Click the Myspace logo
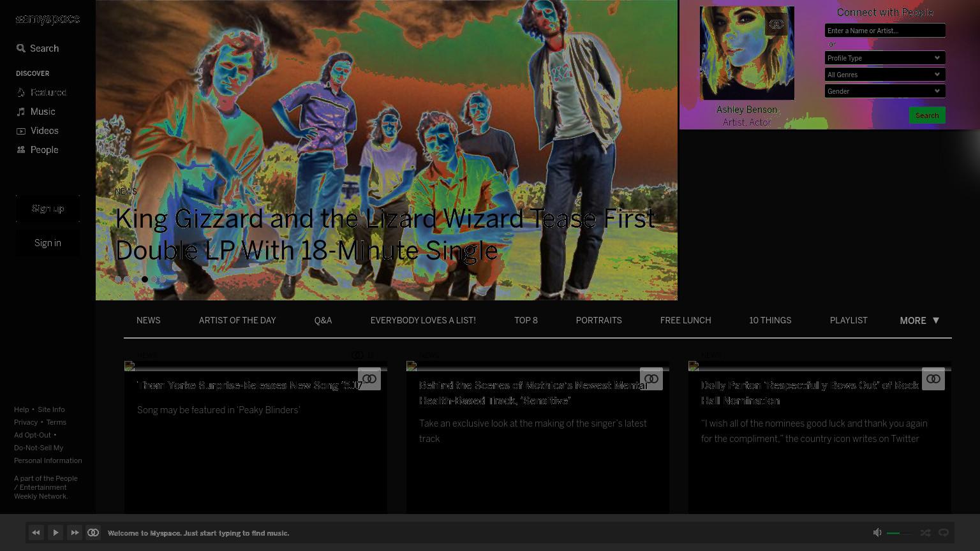Screen dimensions: 980x551 [48, 19]
